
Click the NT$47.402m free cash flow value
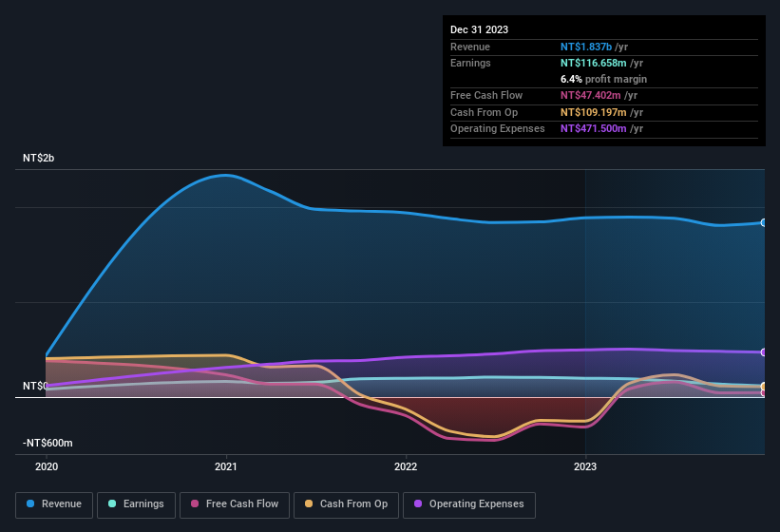tap(591, 95)
